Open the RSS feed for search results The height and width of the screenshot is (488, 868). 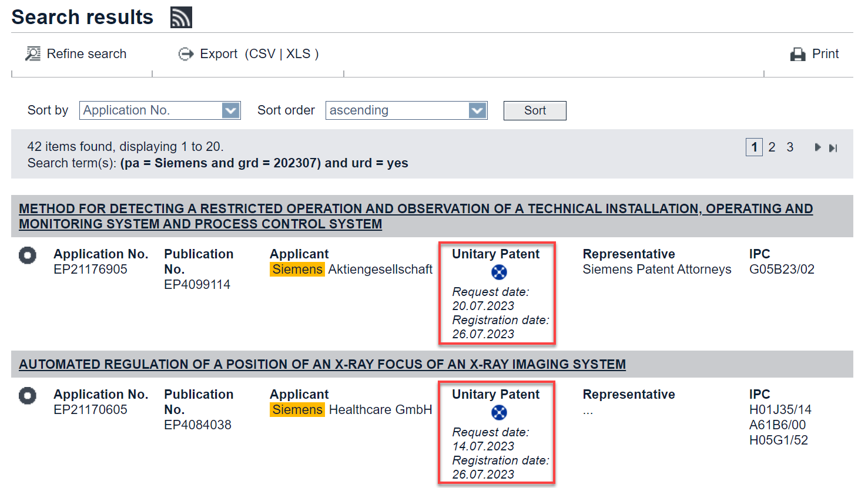point(180,16)
